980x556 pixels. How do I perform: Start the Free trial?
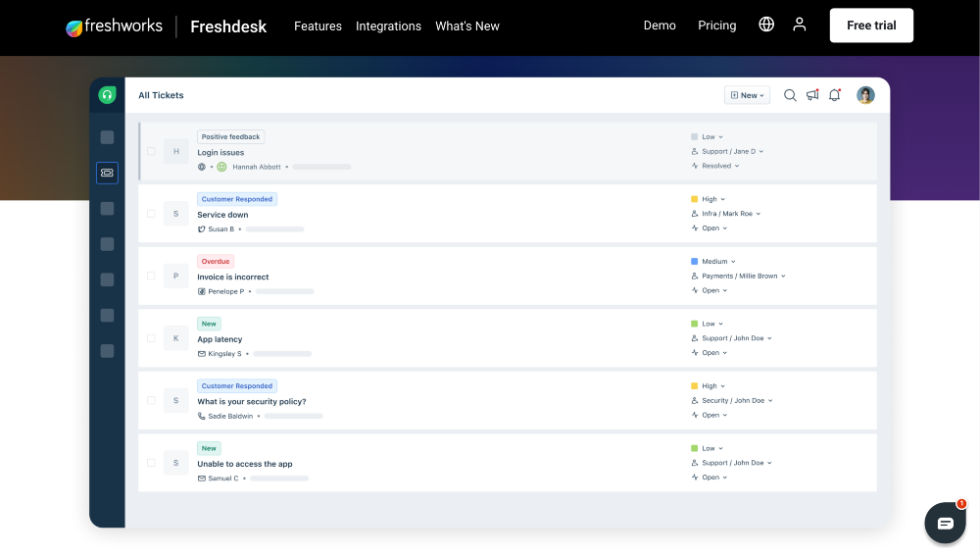pos(871,25)
